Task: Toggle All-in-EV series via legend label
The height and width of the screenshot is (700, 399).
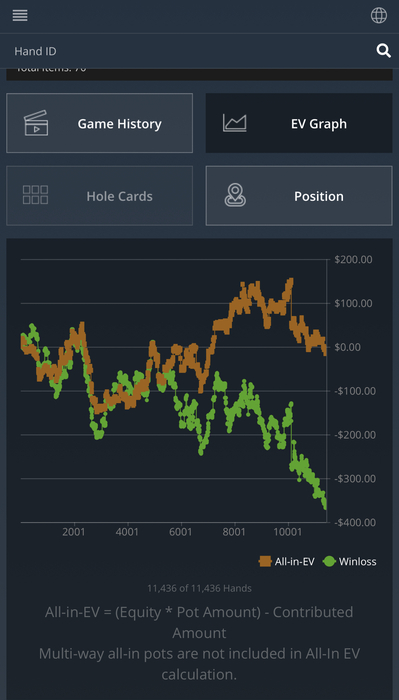Action: (x=294, y=562)
